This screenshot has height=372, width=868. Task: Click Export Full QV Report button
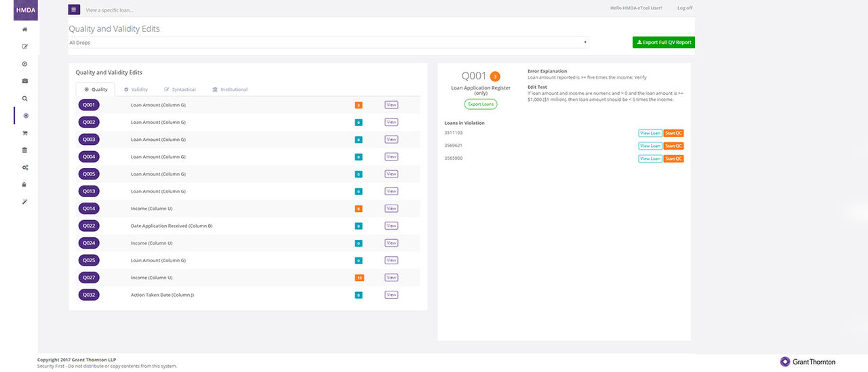coord(663,42)
